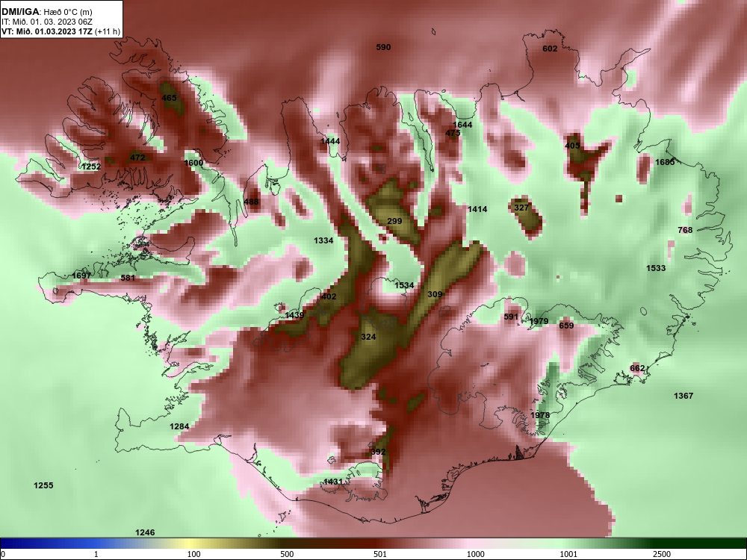This screenshot has height=560, width=747.
Task: Click the '324' map value
Action: (369, 337)
